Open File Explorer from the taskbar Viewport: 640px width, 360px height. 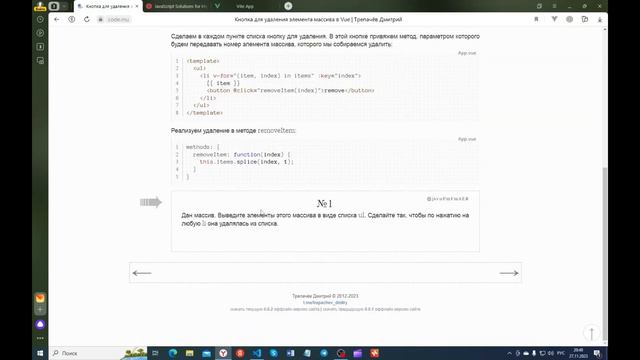point(189,353)
